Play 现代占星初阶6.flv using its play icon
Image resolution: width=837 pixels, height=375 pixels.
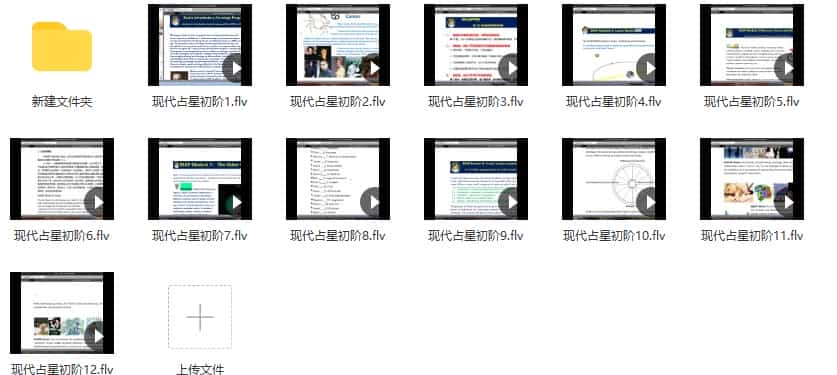pyautogui.click(x=98, y=202)
